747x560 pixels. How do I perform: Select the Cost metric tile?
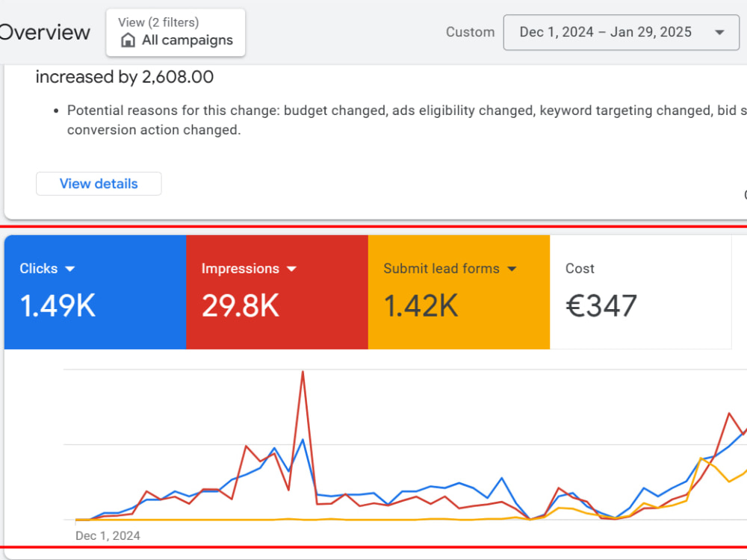(641, 292)
